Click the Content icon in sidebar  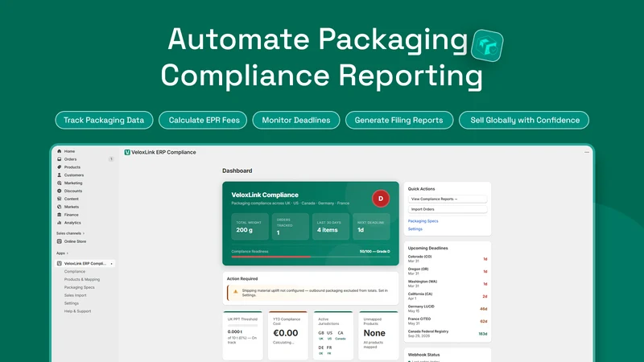click(x=59, y=199)
